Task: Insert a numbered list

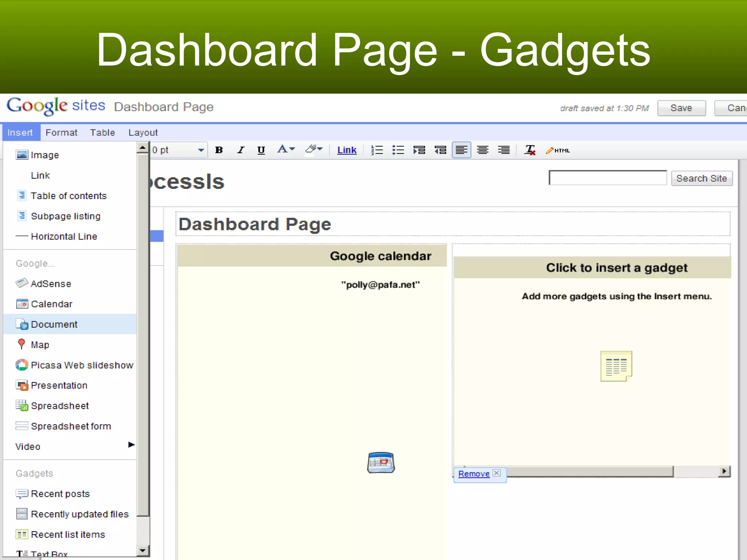Action: point(377,150)
